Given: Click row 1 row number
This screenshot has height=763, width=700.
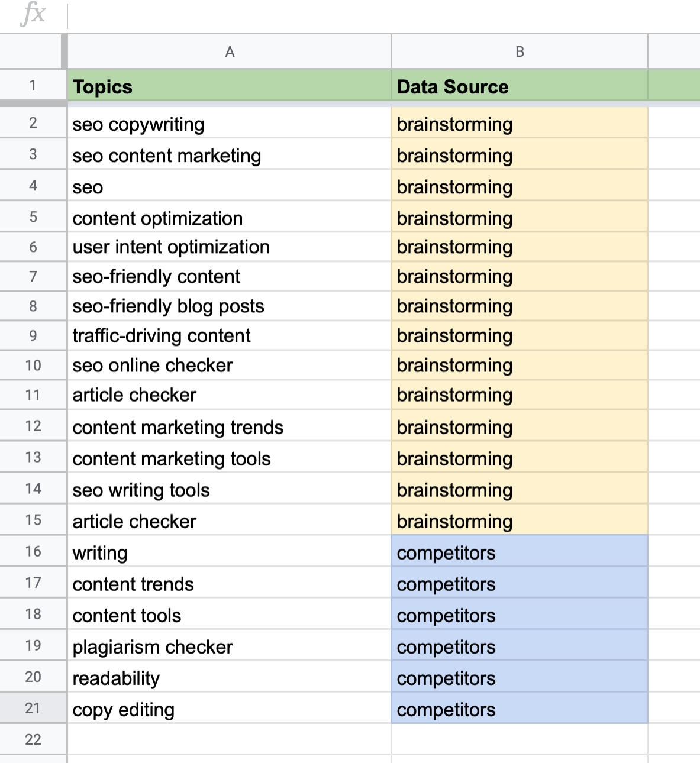Looking at the screenshot, I should point(33,86).
